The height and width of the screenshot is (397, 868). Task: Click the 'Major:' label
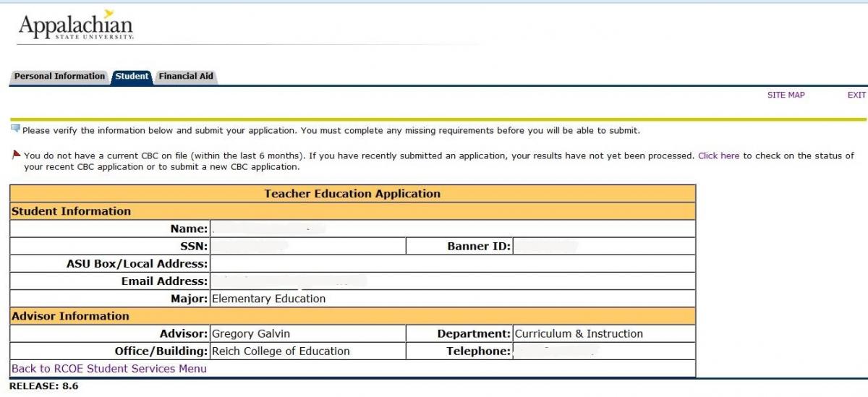[189, 299]
